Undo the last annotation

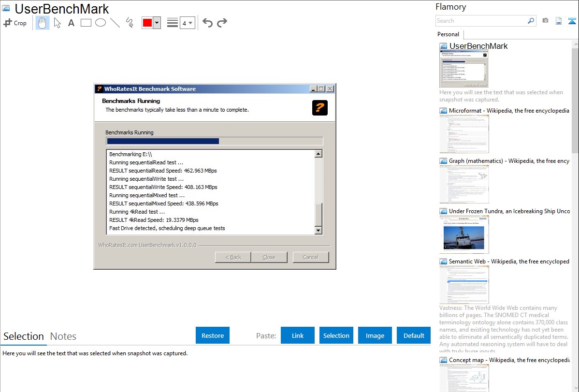click(207, 23)
